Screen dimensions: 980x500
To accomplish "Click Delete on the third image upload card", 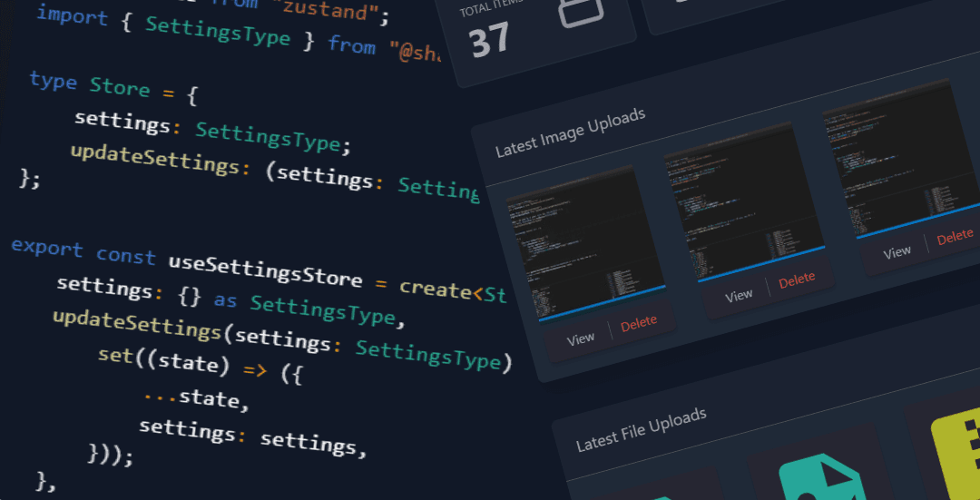I will click(955, 237).
